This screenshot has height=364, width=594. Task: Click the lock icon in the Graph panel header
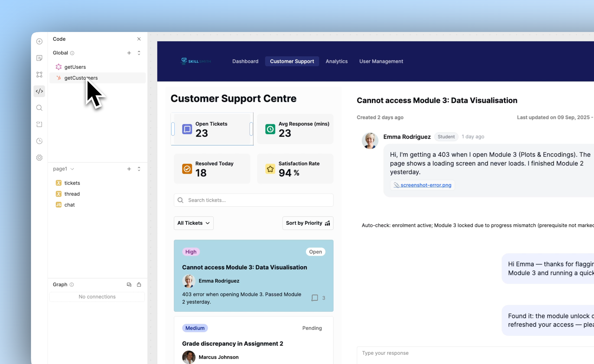pyautogui.click(x=139, y=284)
